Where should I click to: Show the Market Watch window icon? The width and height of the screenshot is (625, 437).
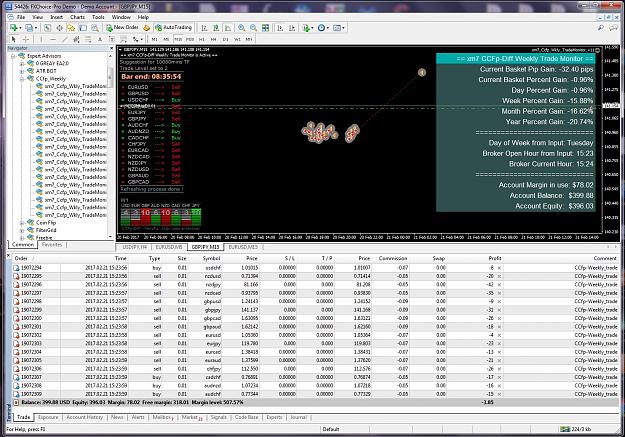47,28
